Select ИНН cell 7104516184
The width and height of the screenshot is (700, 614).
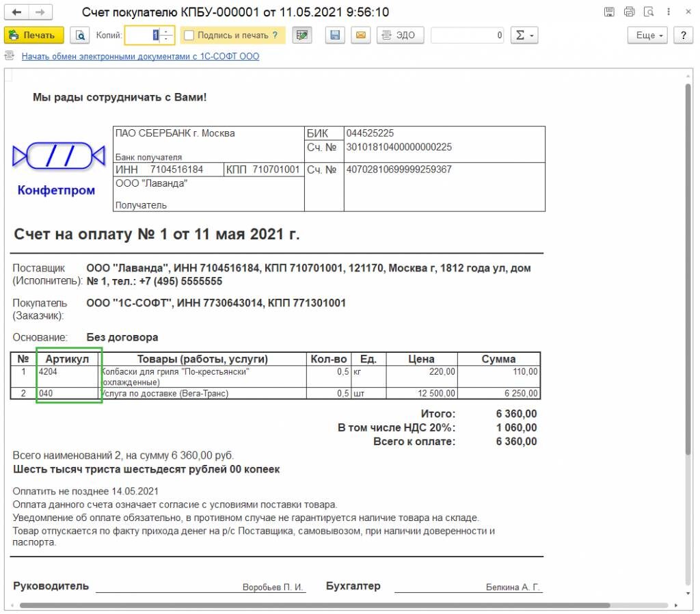tap(176, 170)
